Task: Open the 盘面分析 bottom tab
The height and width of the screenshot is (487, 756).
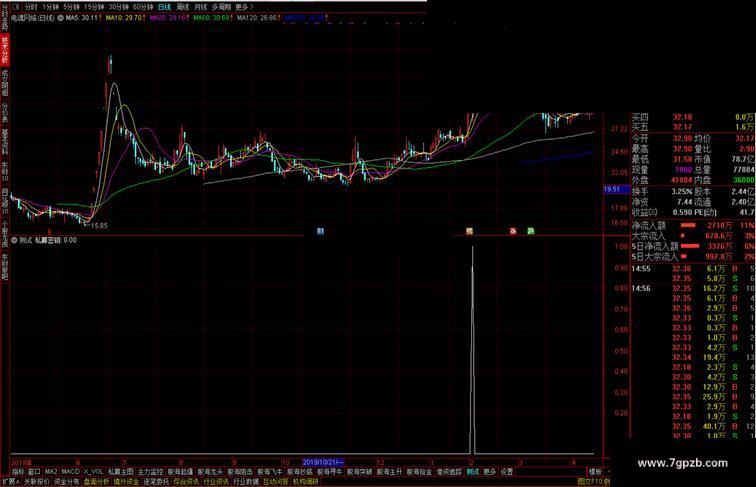Action: [96, 481]
